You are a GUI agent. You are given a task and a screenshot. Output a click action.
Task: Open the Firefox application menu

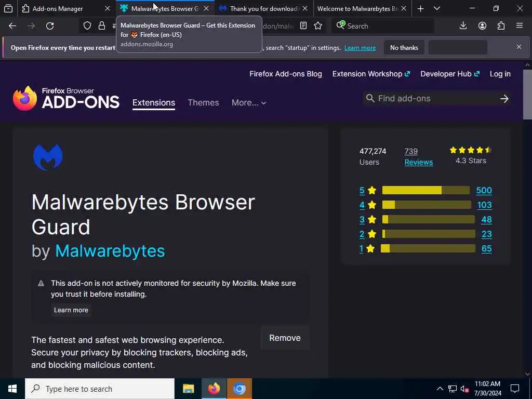[520, 26]
